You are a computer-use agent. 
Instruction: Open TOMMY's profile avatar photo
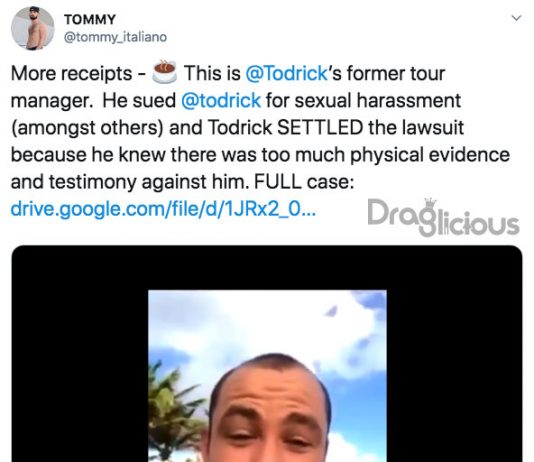(32, 28)
